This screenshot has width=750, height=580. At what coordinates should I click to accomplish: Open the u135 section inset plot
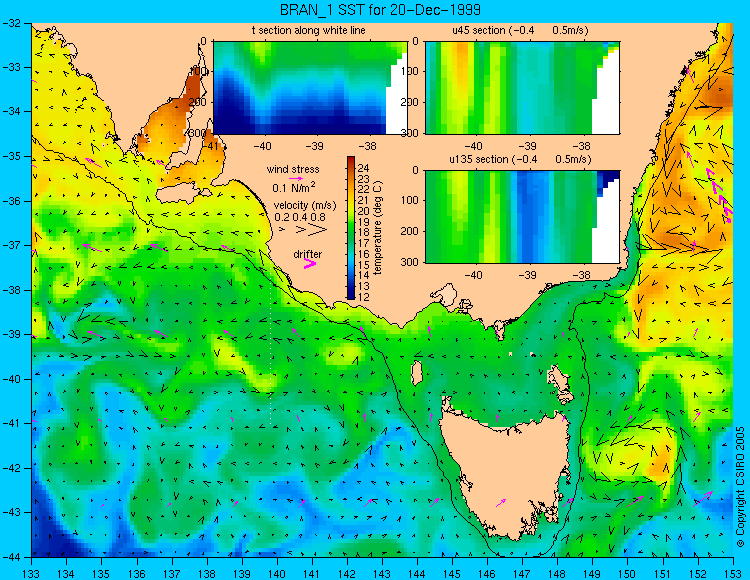click(x=522, y=217)
